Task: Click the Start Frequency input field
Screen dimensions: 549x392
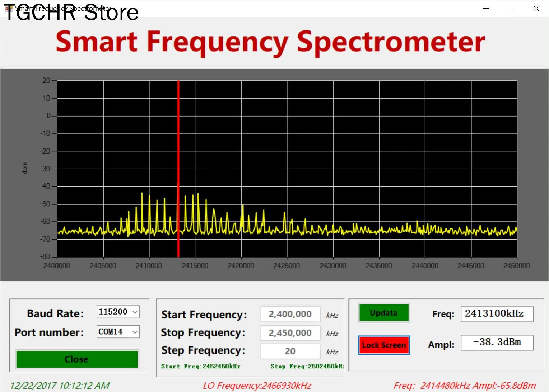Action: pos(290,314)
